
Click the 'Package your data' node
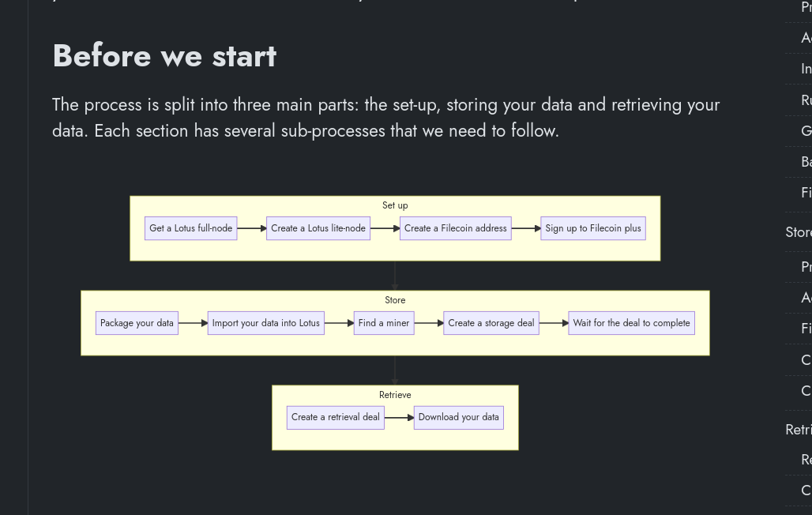(x=137, y=322)
